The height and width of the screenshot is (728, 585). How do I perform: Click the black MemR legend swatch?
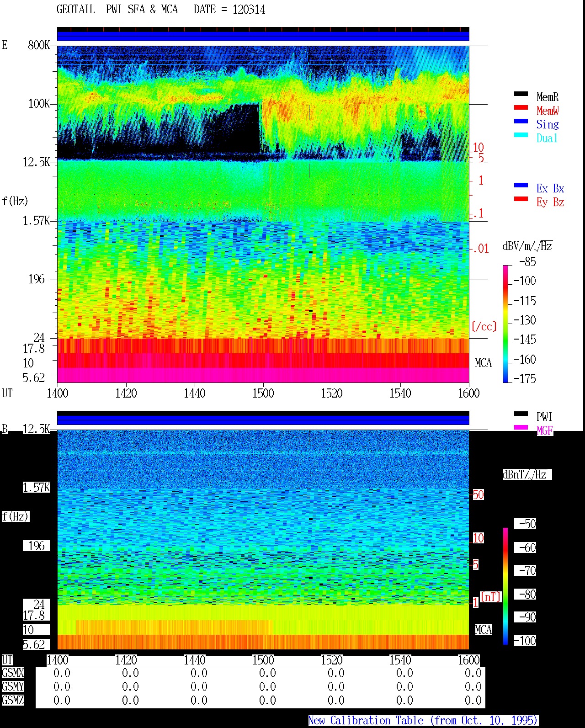coord(521,94)
